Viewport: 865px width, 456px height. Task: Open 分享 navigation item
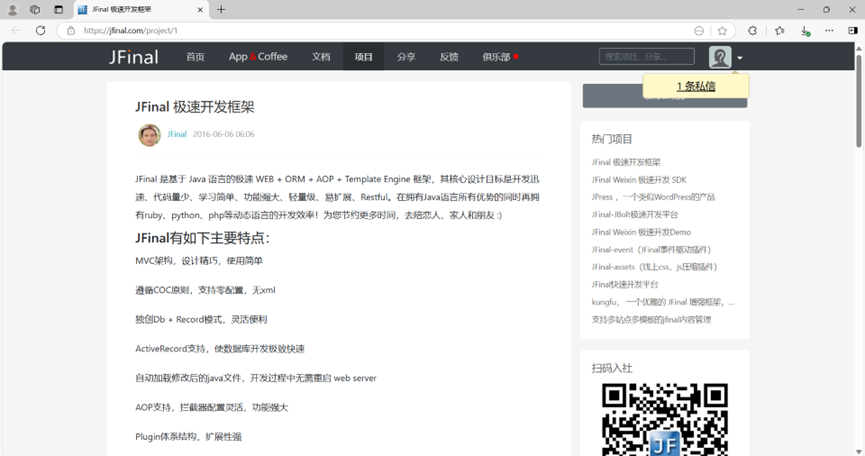coord(406,57)
